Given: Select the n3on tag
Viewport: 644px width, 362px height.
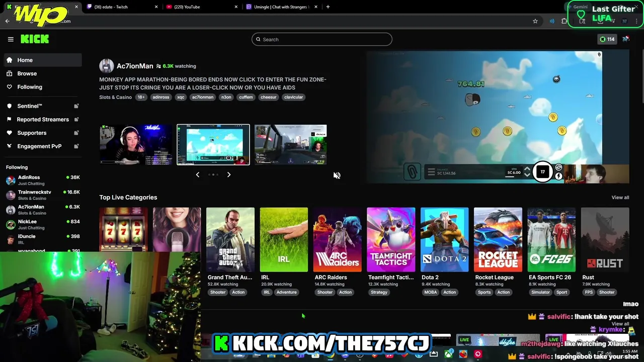Looking at the screenshot, I should tap(226, 97).
